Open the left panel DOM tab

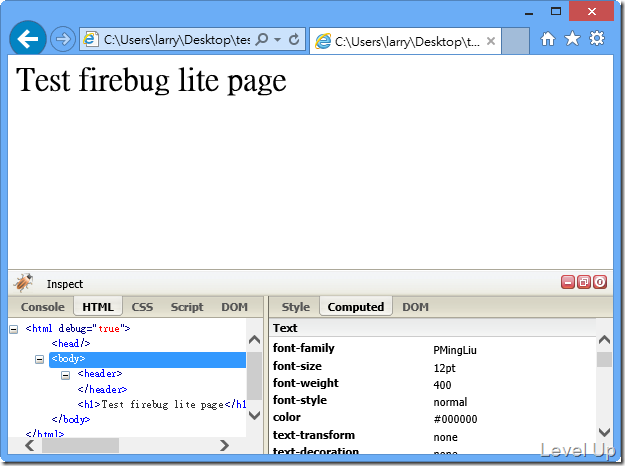tap(234, 307)
